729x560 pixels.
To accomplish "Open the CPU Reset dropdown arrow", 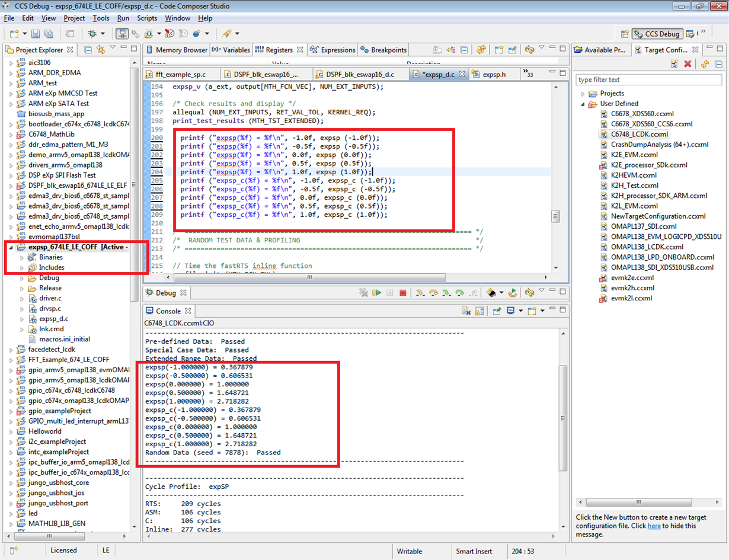I will [501, 293].
